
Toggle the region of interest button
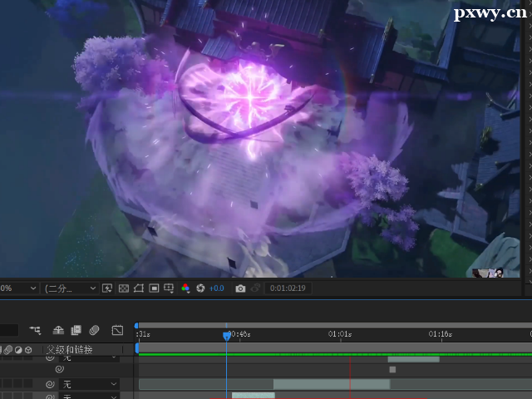pyautogui.click(x=155, y=288)
